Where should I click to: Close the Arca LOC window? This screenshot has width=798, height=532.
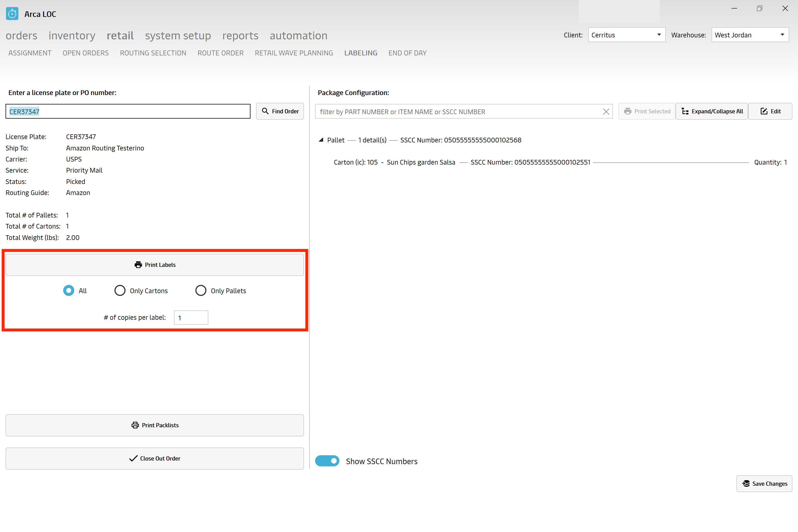click(785, 9)
